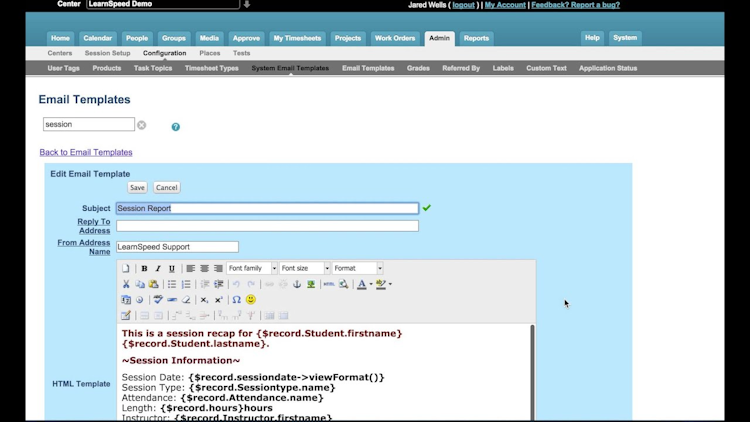This screenshot has width=750, height=422.
Task: Open the text color picker arrow
Action: pyautogui.click(x=371, y=284)
